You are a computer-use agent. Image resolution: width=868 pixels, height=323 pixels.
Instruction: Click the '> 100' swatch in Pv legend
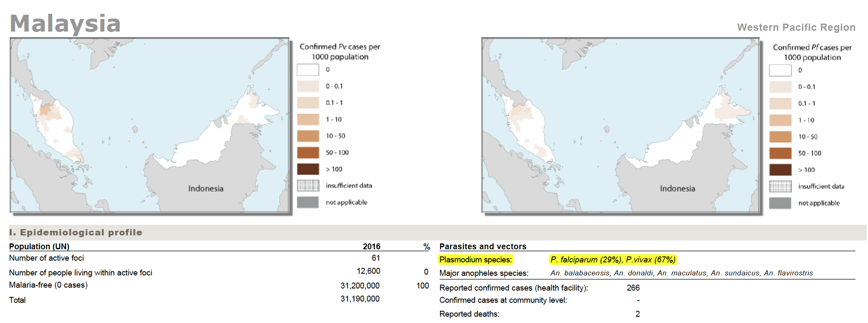(308, 169)
